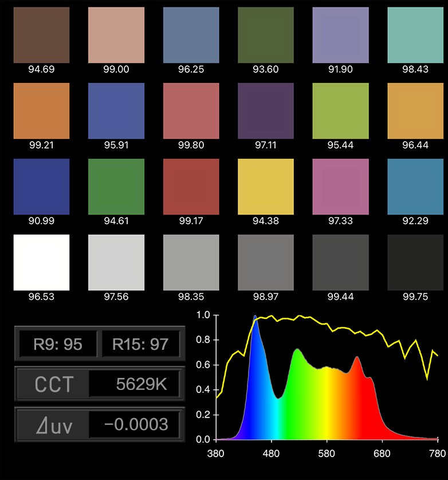
Task: Click the R15: 97 readout box
Action: [x=141, y=344]
